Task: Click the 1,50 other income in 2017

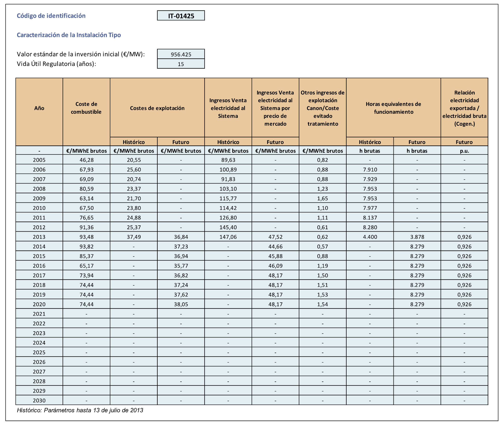Action: [x=323, y=275]
